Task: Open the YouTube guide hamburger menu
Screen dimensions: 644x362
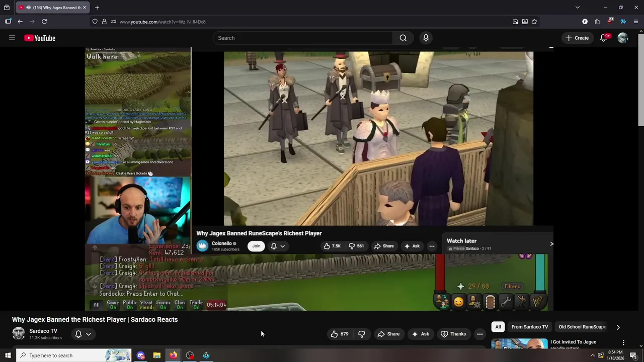Action: click(12, 38)
